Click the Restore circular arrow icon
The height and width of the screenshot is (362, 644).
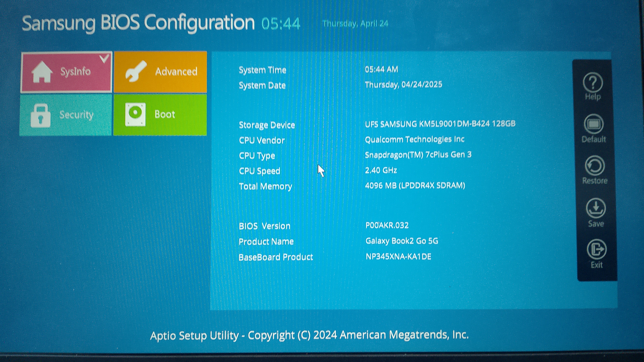595,166
